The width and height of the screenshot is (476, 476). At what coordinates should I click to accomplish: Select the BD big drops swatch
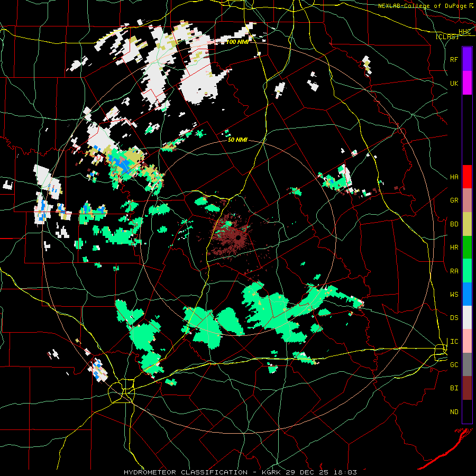(x=467, y=224)
